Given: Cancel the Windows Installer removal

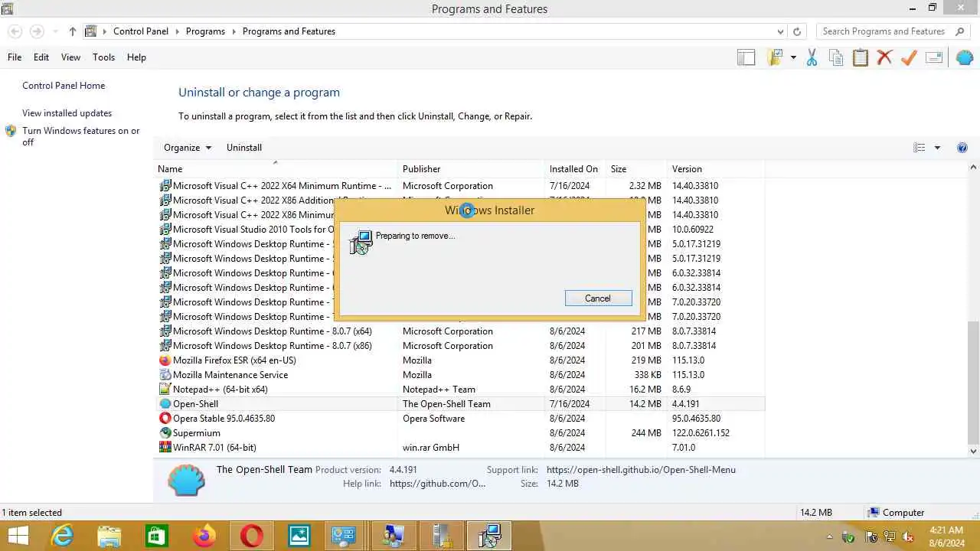Looking at the screenshot, I should click(598, 298).
